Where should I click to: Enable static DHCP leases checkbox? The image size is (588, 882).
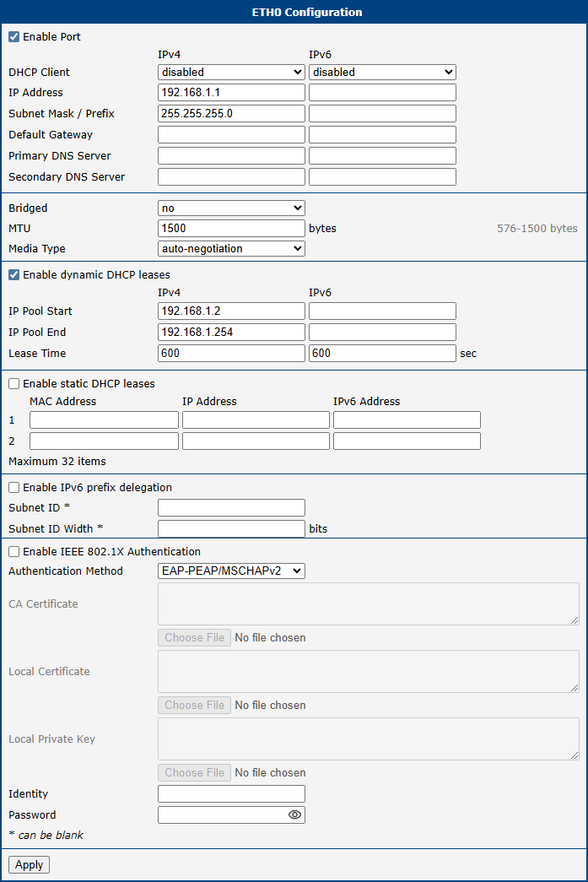pyautogui.click(x=14, y=384)
